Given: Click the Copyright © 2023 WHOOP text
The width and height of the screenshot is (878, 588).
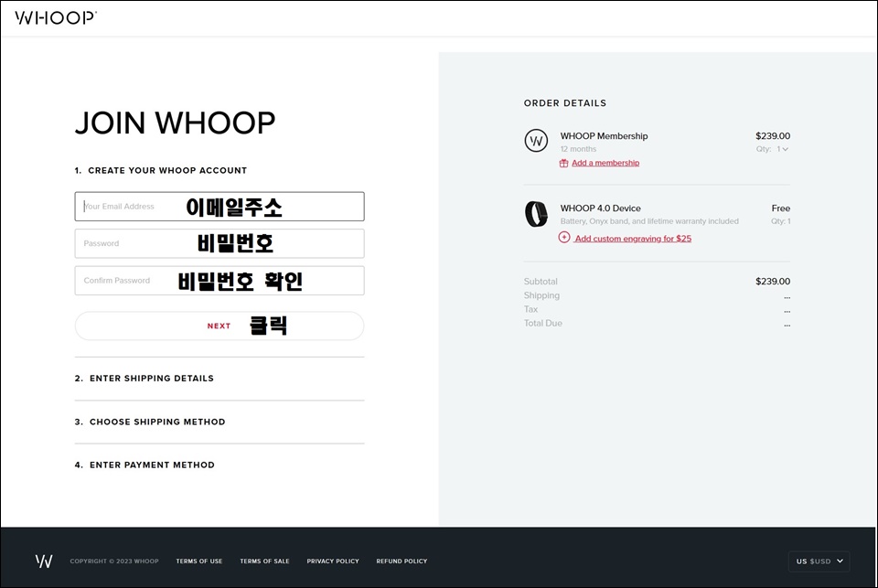Looking at the screenshot, I should tap(114, 561).
